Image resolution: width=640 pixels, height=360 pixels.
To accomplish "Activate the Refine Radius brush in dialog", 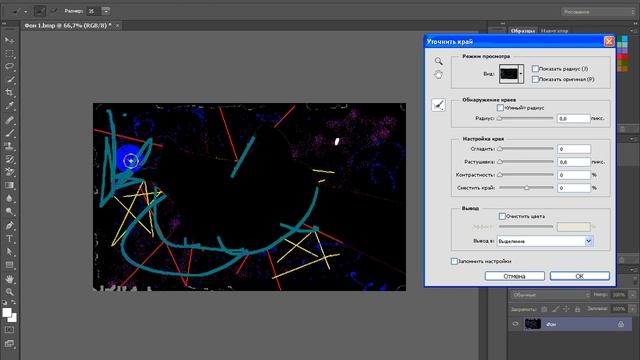I will click(438, 105).
